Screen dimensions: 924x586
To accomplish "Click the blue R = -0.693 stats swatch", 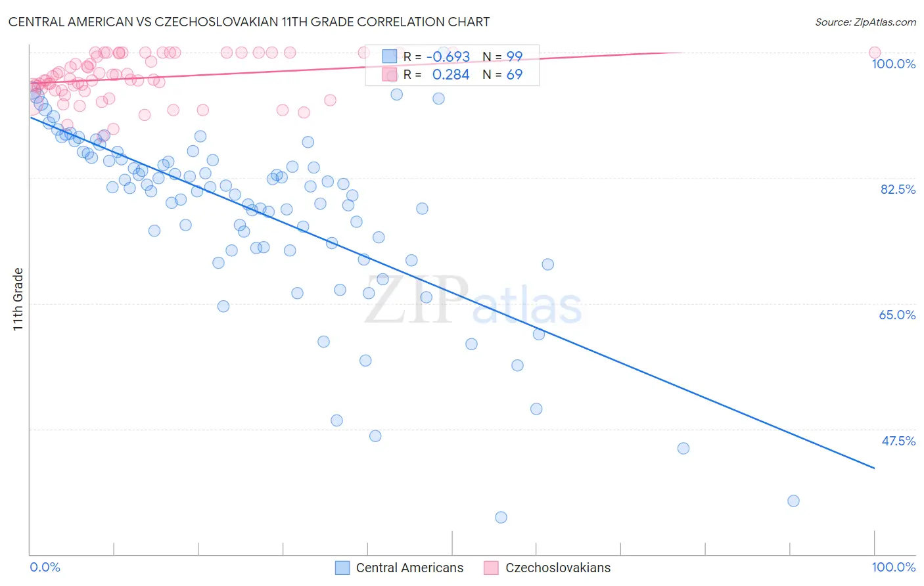I will 390,56.
